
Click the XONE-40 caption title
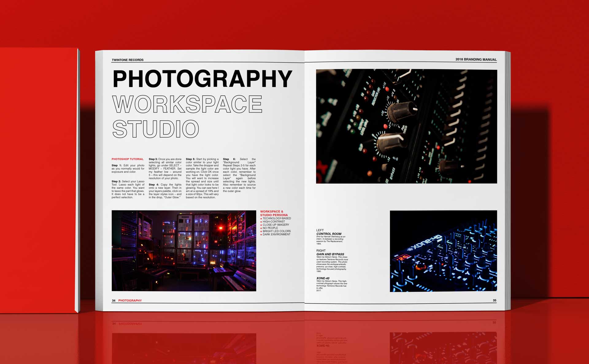(x=323, y=278)
